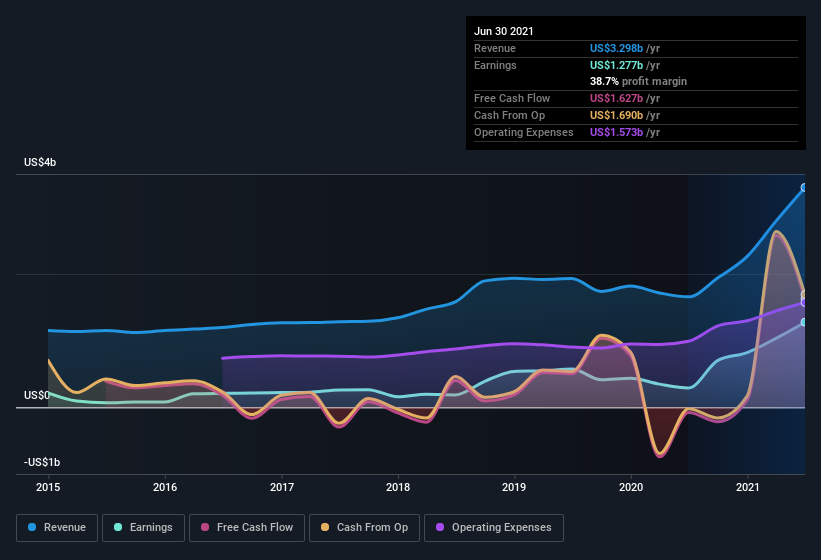Click the 2018 x-axis label

pos(398,487)
